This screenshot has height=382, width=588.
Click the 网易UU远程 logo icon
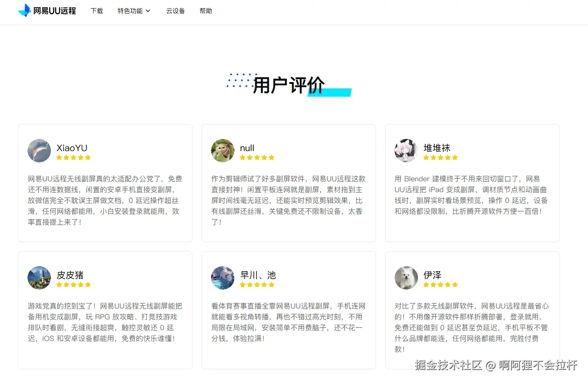24,10
